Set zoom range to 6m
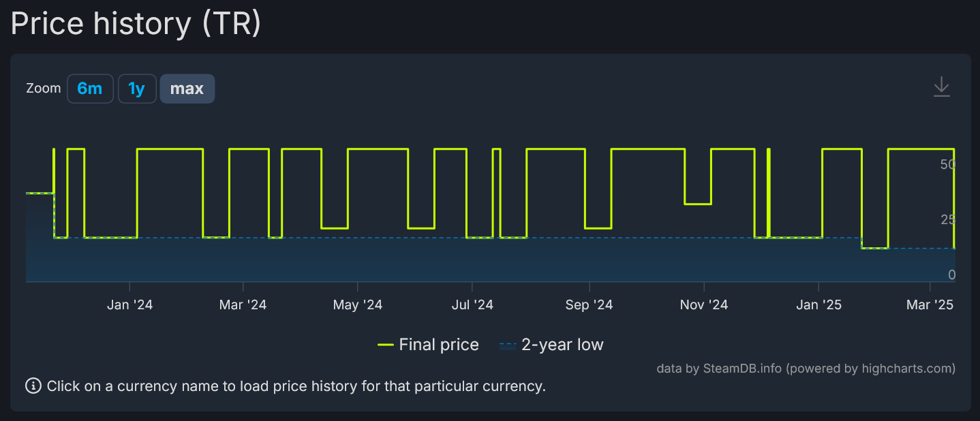This screenshot has height=421, width=980. (90, 89)
